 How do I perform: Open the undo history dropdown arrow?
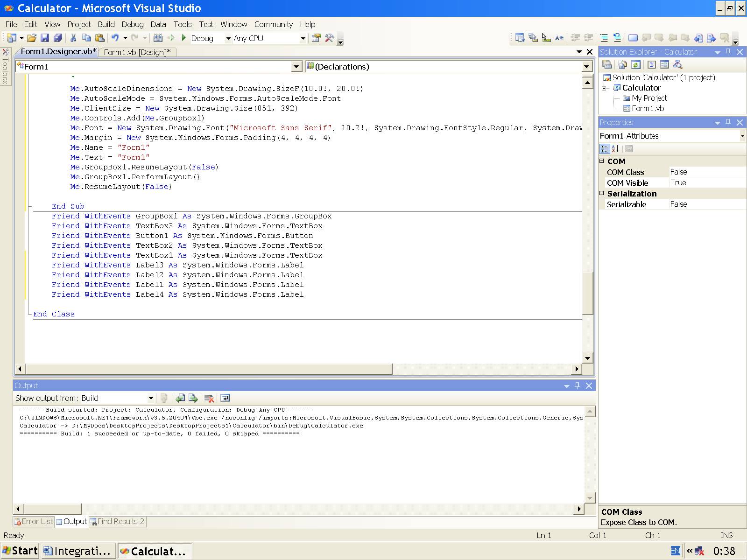[125, 38]
